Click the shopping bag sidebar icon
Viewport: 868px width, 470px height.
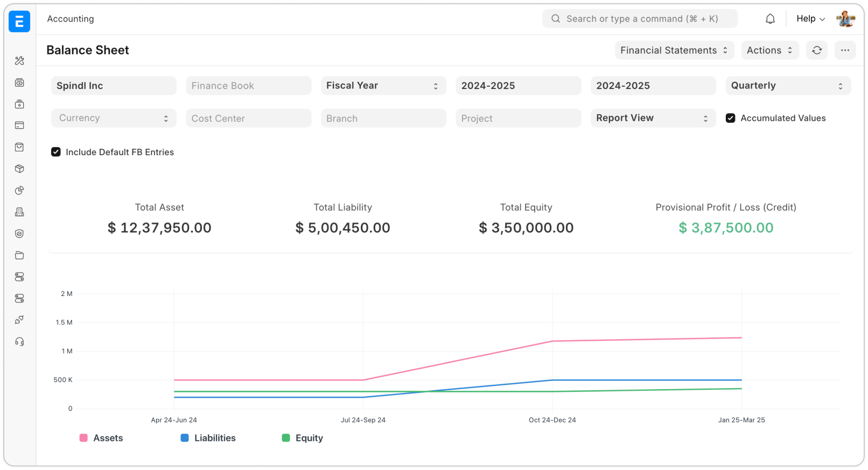coord(19,147)
